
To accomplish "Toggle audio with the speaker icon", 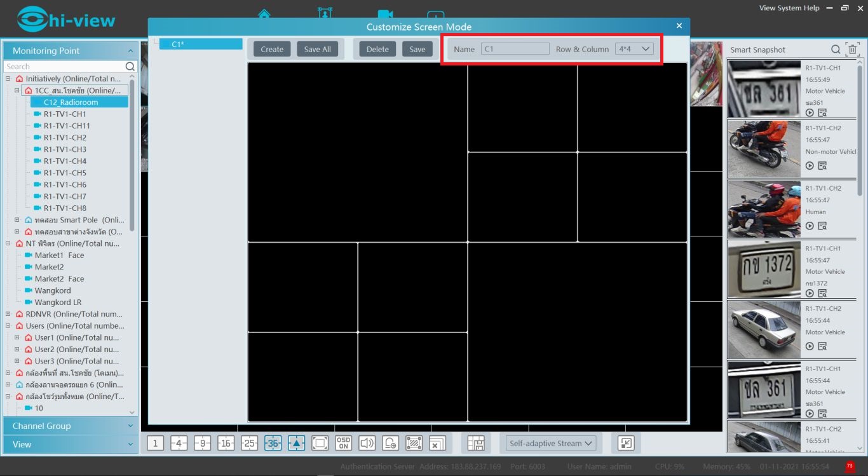I will [367, 443].
